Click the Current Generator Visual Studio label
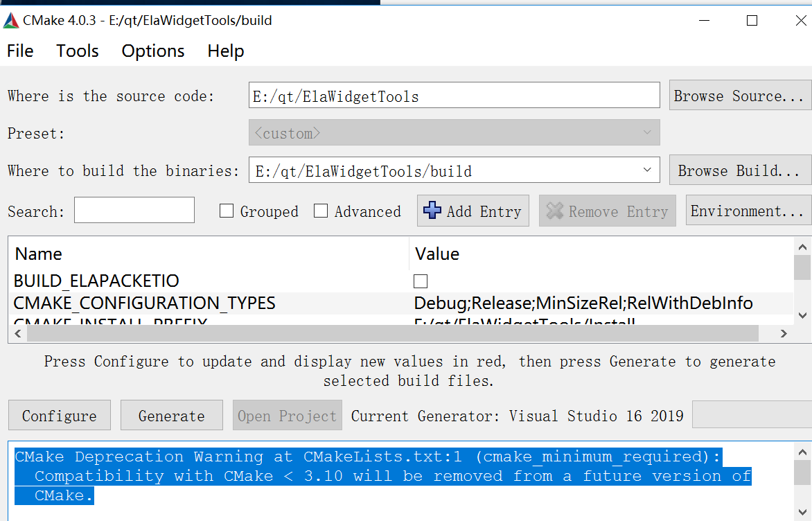Viewport: 812px width, 521px height. [518, 416]
